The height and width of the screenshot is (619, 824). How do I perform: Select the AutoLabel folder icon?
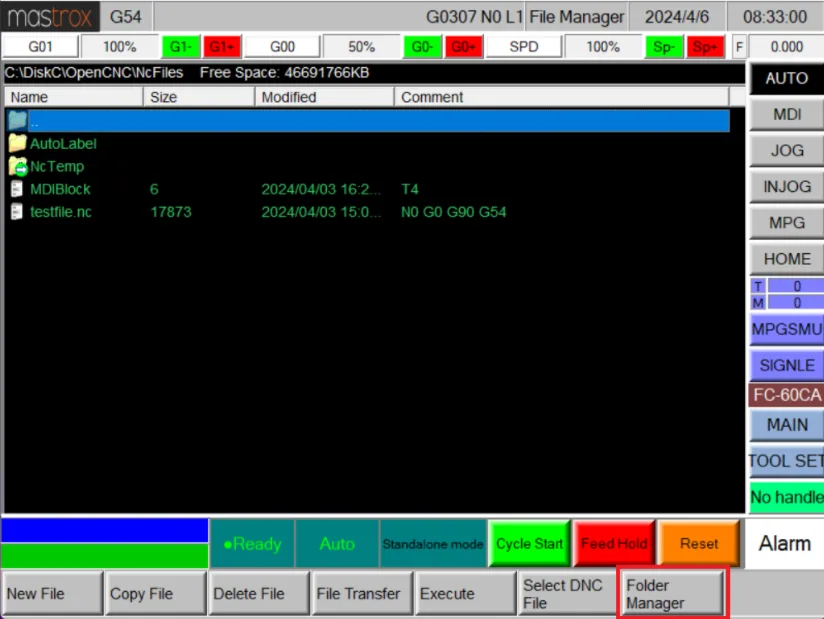(17, 143)
